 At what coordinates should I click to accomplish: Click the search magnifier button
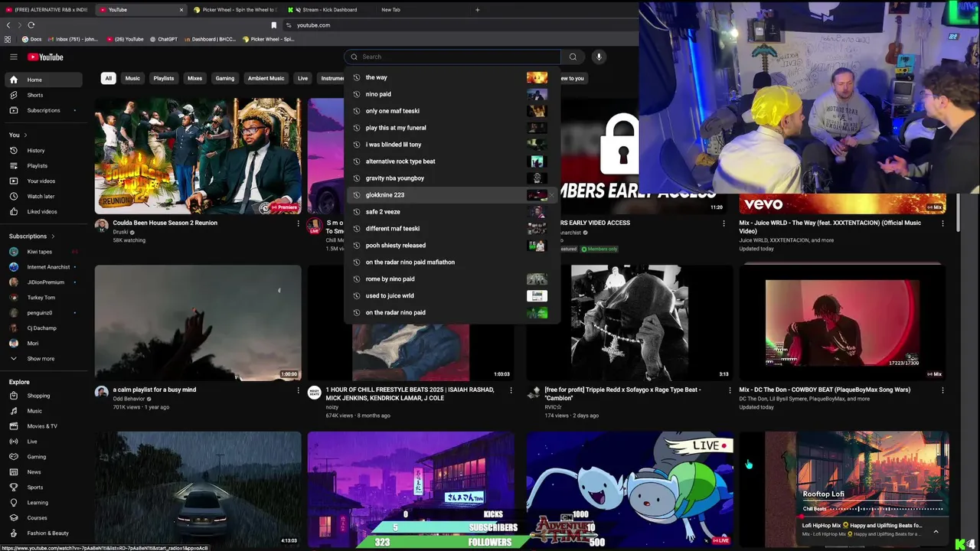click(573, 57)
